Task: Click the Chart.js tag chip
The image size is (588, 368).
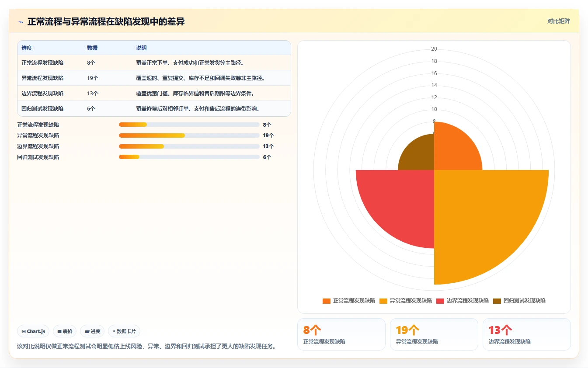Action: tap(33, 331)
